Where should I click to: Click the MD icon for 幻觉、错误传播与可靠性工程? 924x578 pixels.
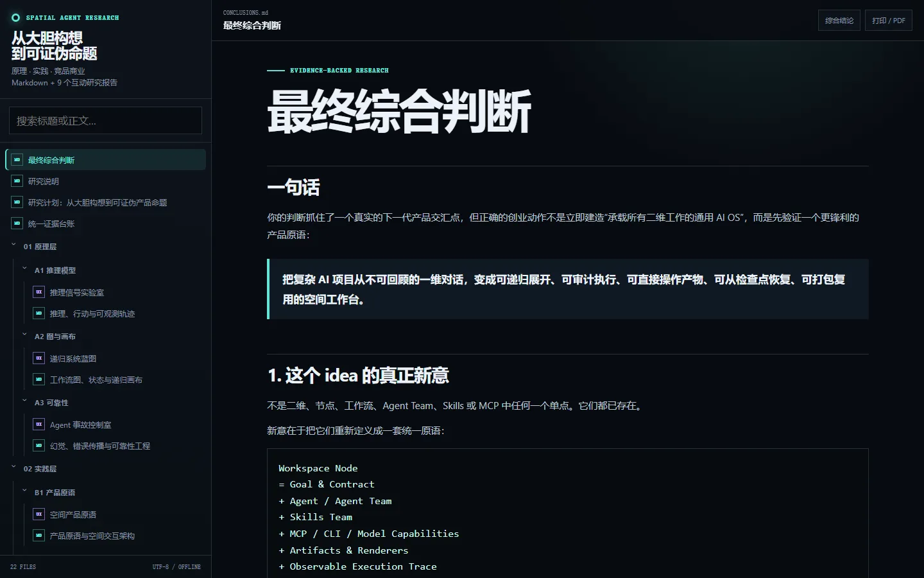pos(39,446)
